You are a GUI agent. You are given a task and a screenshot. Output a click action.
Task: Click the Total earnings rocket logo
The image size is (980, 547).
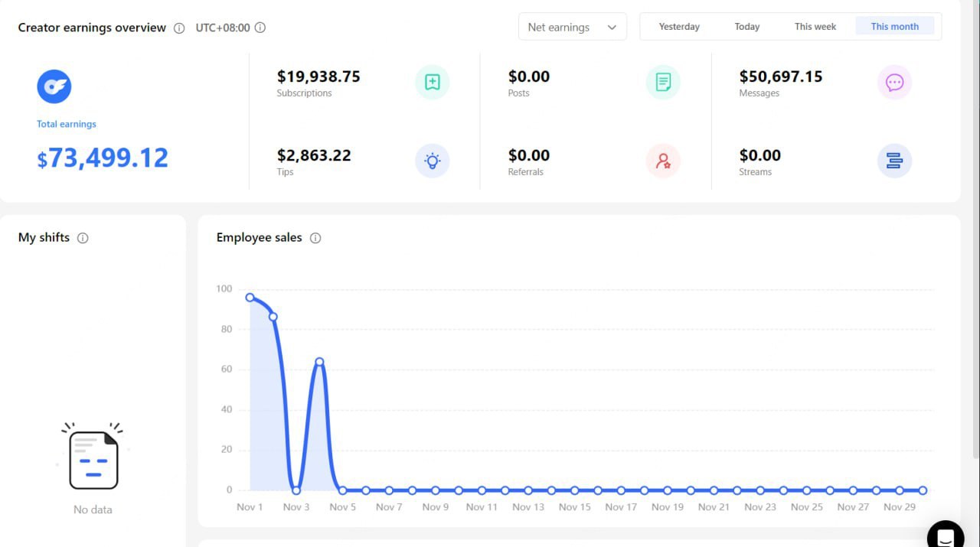coord(54,86)
